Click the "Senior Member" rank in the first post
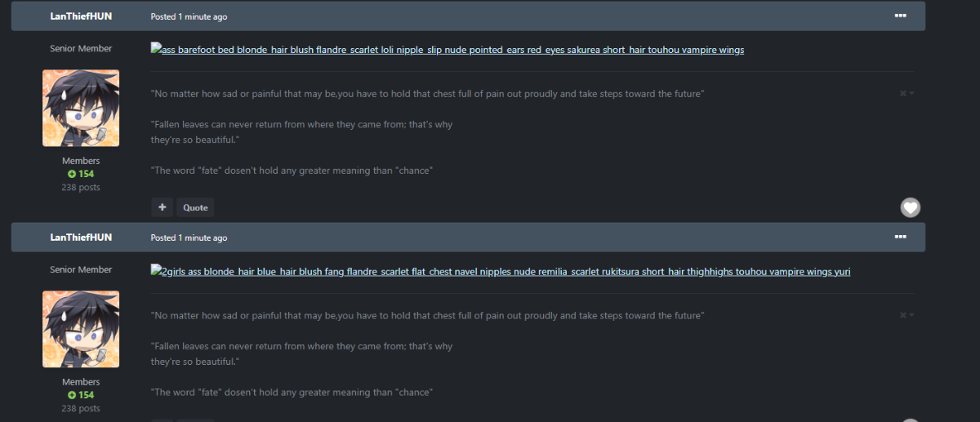Image resolution: width=980 pixels, height=422 pixels. (x=81, y=49)
